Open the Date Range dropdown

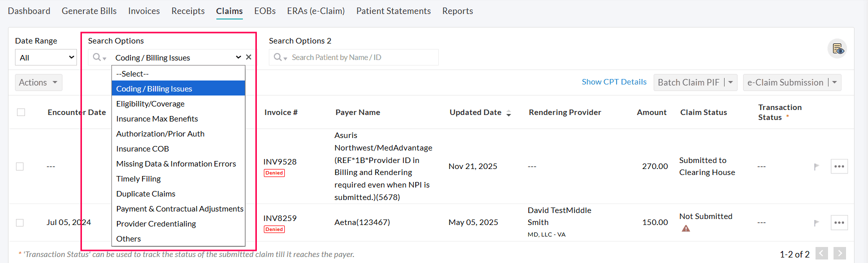coord(46,57)
